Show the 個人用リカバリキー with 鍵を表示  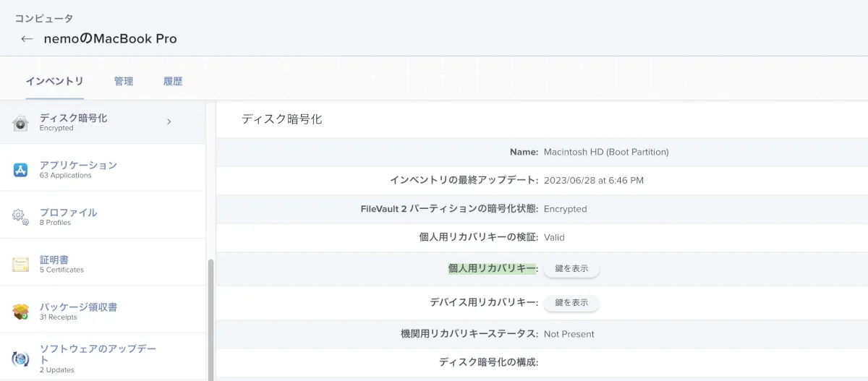tap(571, 269)
